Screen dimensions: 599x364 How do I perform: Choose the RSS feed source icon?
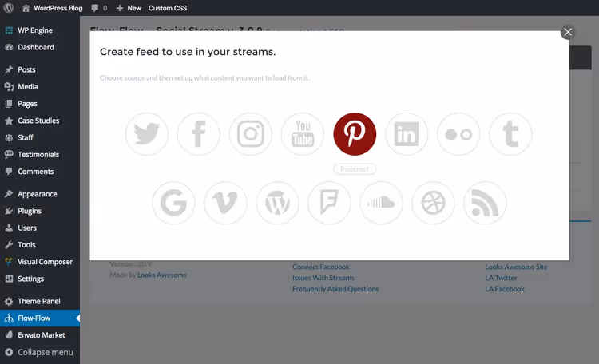[485, 203]
